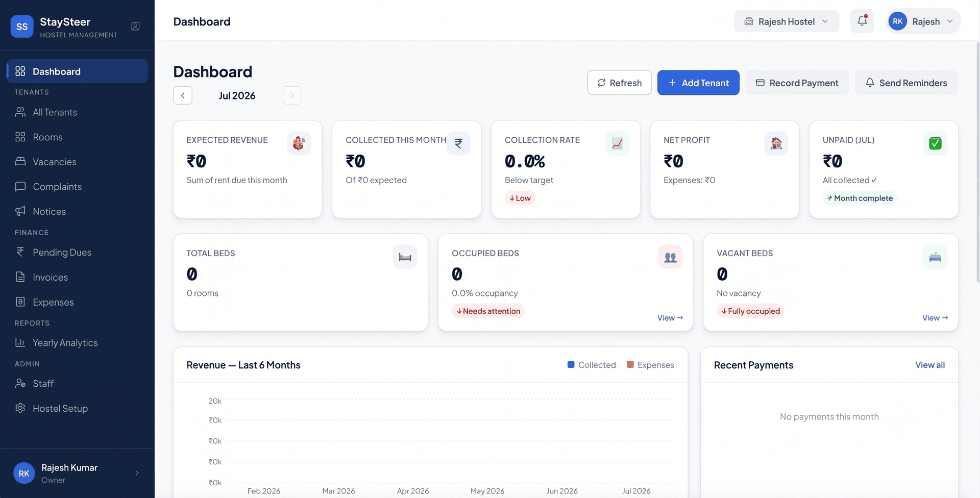Image resolution: width=980 pixels, height=498 pixels.
Task: Click the Occupied Beds people icon
Action: [670, 257]
